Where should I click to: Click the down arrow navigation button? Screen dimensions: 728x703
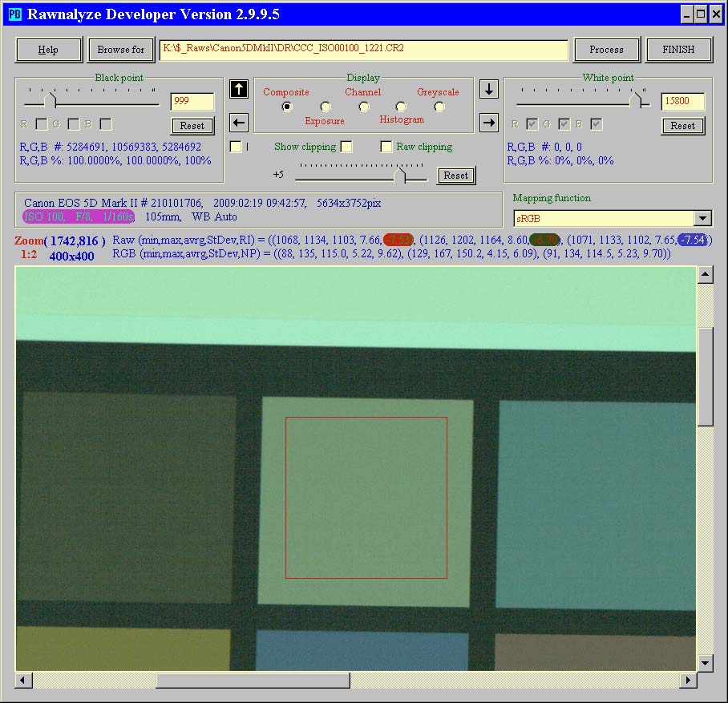[x=488, y=89]
